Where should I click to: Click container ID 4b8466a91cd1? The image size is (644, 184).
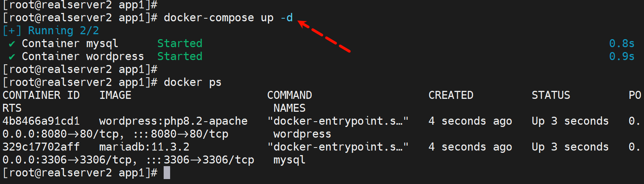point(41,121)
